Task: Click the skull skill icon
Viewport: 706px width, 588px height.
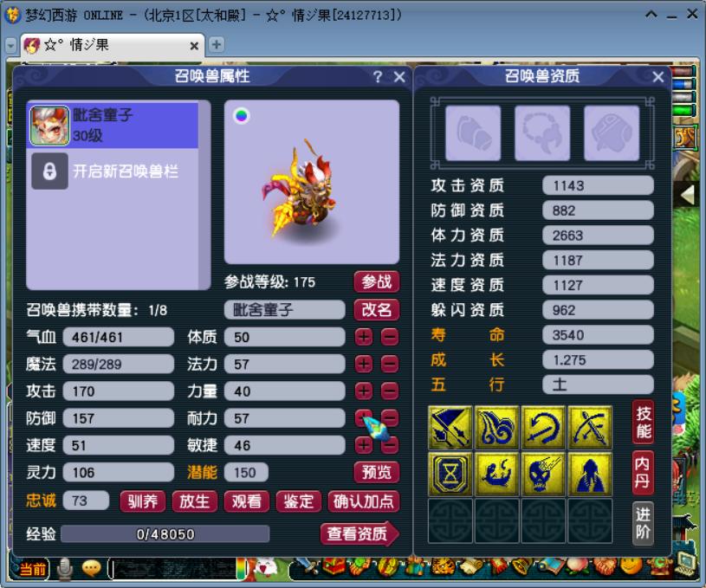Action: point(543,474)
